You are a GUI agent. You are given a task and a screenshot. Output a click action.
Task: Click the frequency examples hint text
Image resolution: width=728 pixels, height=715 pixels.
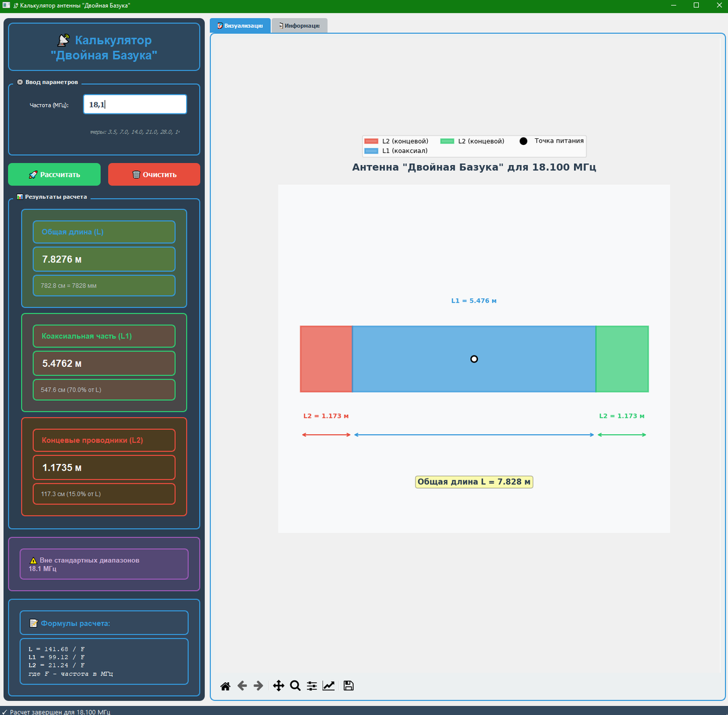(135, 132)
